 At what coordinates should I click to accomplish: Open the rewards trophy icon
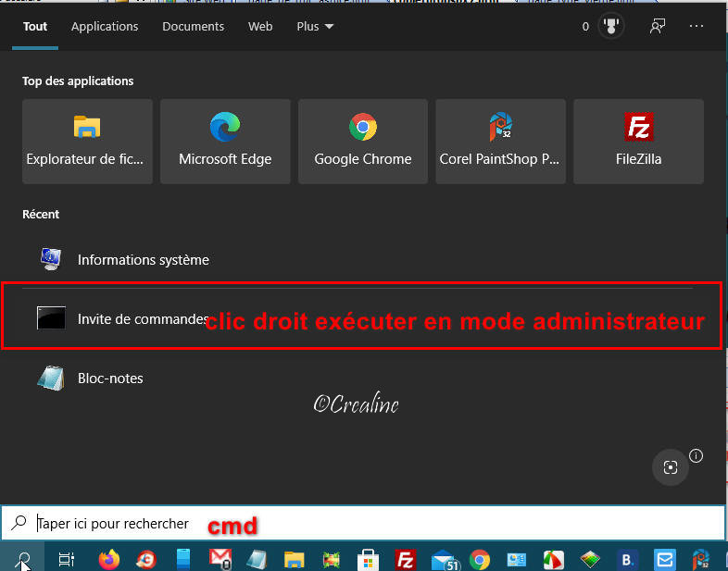(x=611, y=27)
